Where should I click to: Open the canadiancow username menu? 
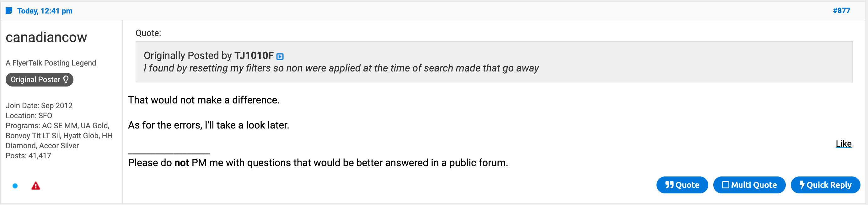pyautogui.click(x=46, y=37)
